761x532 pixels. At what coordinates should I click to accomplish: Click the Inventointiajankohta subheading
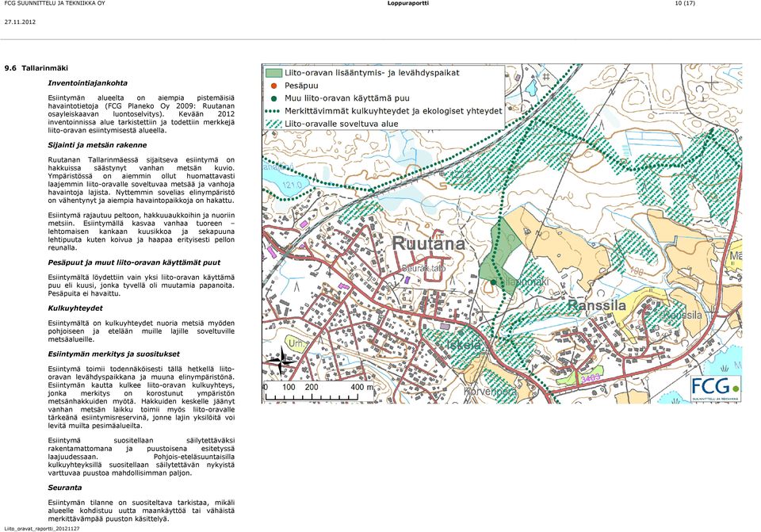(x=88, y=83)
